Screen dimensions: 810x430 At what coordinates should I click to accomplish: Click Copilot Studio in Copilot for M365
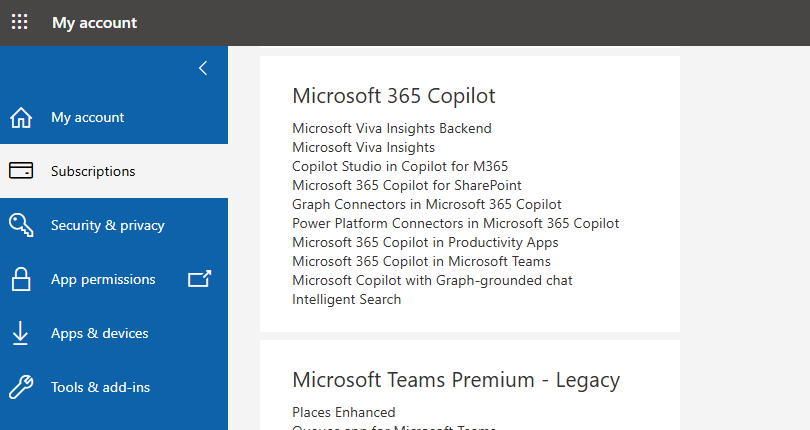[400, 166]
